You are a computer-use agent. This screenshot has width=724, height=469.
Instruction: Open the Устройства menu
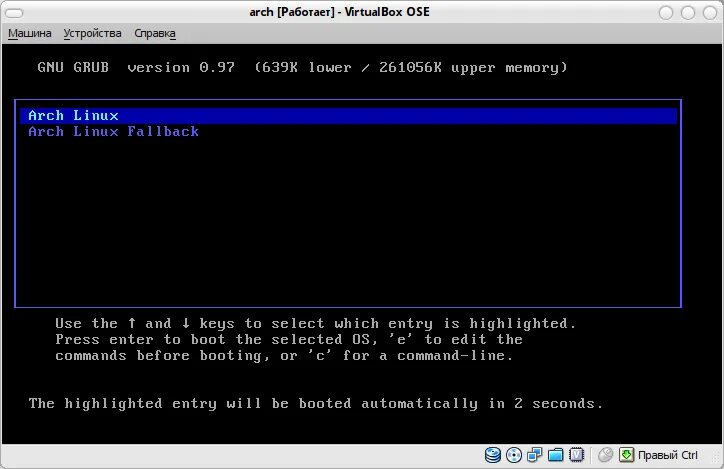pyautogui.click(x=92, y=33)
